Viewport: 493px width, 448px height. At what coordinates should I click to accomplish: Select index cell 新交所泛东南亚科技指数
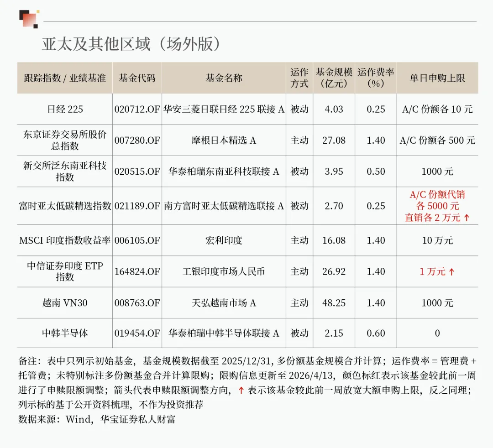65,171
